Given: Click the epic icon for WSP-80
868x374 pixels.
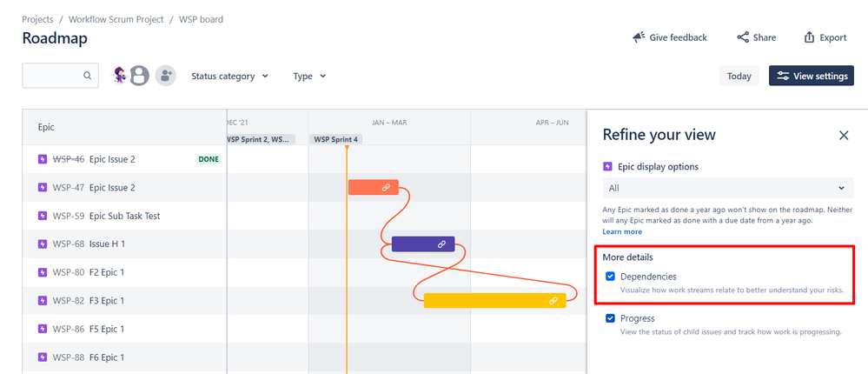Looking at the screenshot, I should point(43,272).
